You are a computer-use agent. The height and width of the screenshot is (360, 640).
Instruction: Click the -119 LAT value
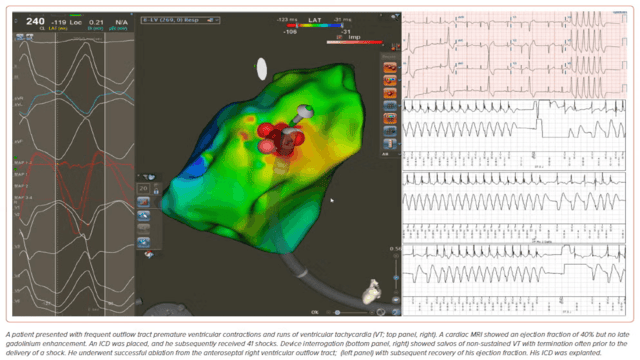tap(59, 22)
